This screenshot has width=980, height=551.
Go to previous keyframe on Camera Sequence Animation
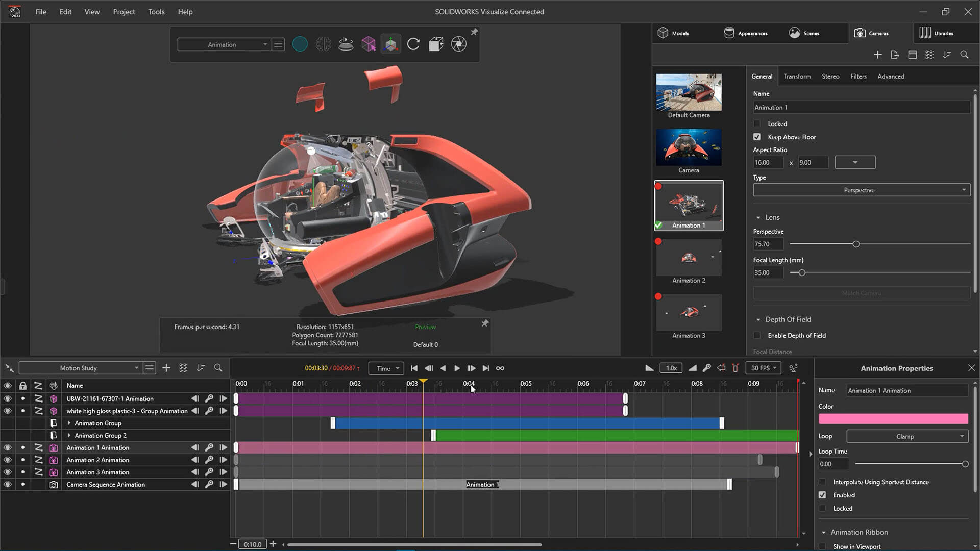(x=195, y=484)
